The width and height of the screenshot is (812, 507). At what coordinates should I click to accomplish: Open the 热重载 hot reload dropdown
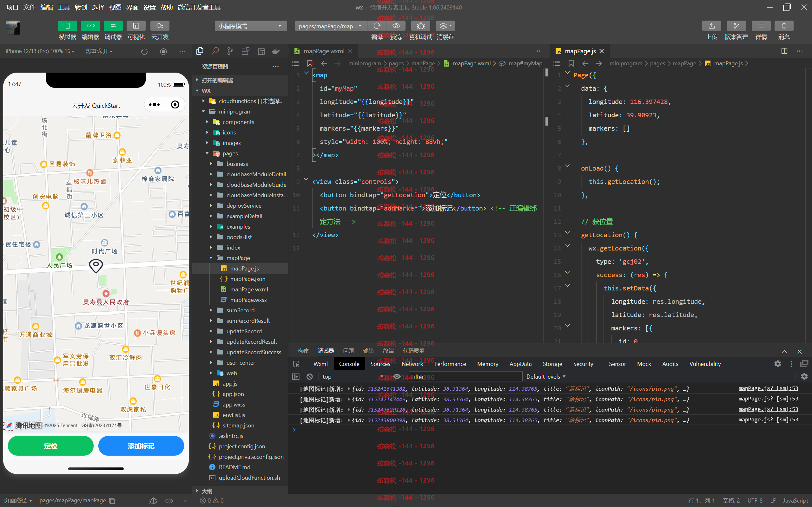coord(99,51)
